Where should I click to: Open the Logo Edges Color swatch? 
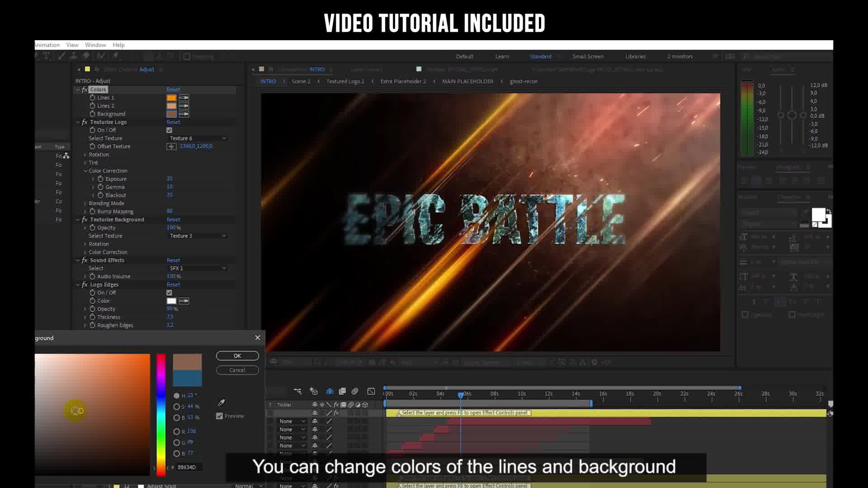171,301
